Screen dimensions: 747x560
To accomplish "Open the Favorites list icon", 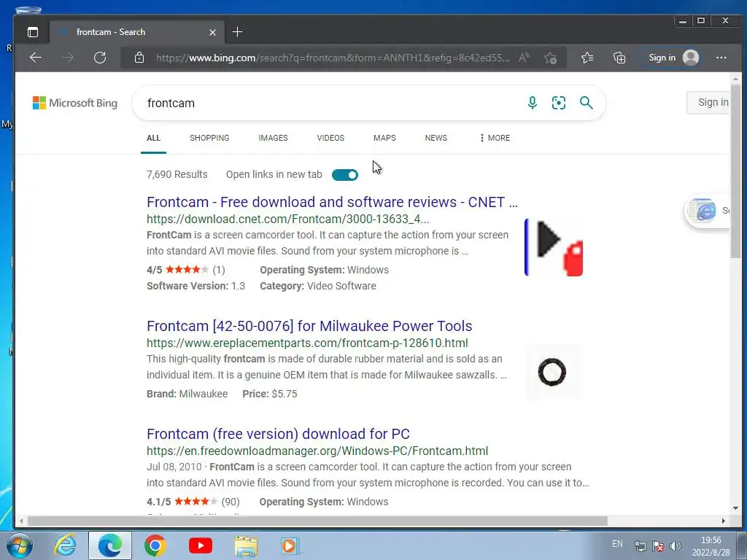I will [x=587, y=58].
